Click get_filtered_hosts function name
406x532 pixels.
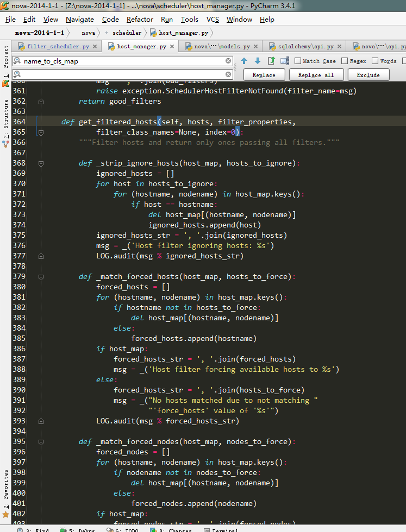tap(117, 122)
